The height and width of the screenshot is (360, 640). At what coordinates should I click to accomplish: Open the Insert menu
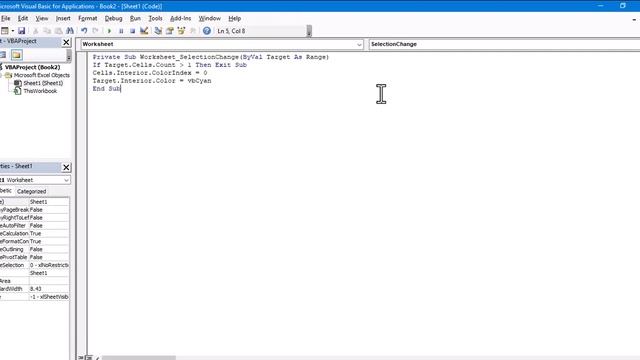coord(63,18)
